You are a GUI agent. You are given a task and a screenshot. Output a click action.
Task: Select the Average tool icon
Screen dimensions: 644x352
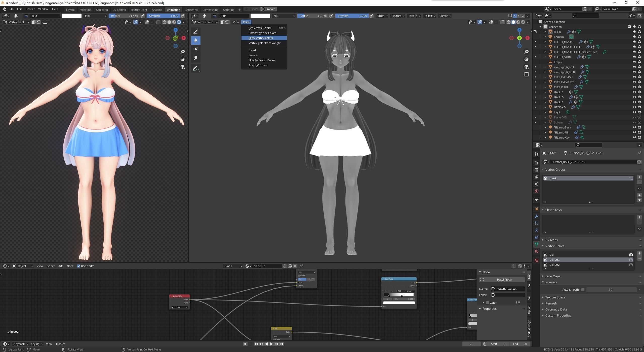click(x=196, y=49)
